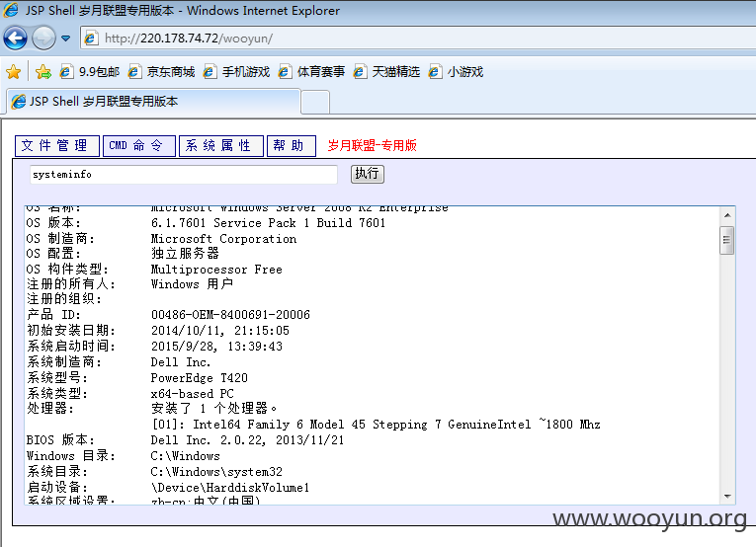Viewport: 756px width, 547px height.
Task: Open the 体育赛事 favorites link
Action: 311,72
